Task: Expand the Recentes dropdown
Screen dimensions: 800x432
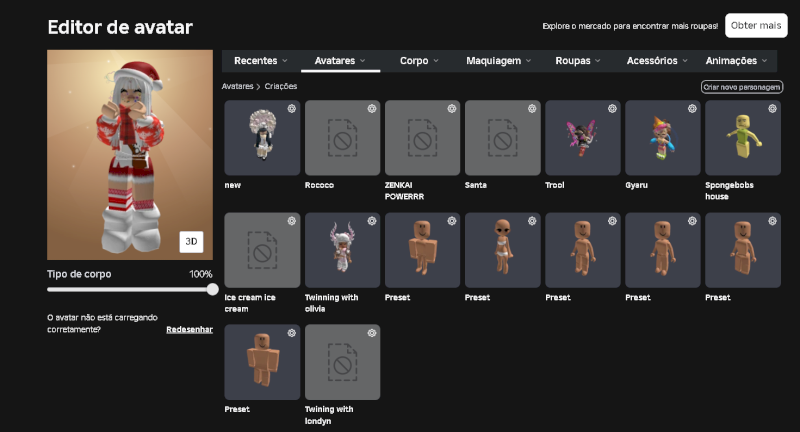Action: point(261,61)
